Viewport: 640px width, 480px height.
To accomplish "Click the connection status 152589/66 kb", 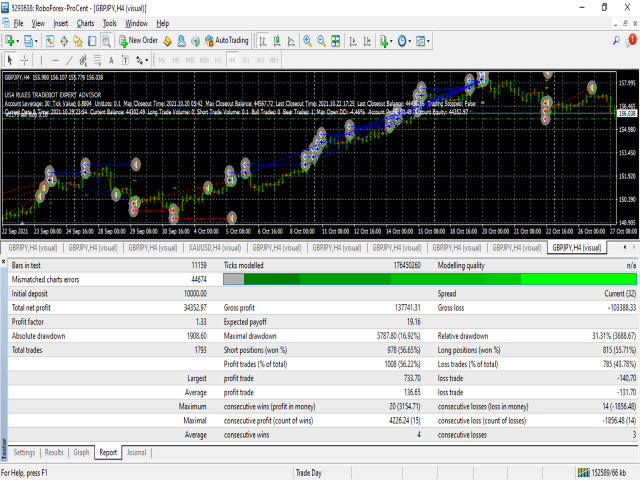I will point(602,473).
